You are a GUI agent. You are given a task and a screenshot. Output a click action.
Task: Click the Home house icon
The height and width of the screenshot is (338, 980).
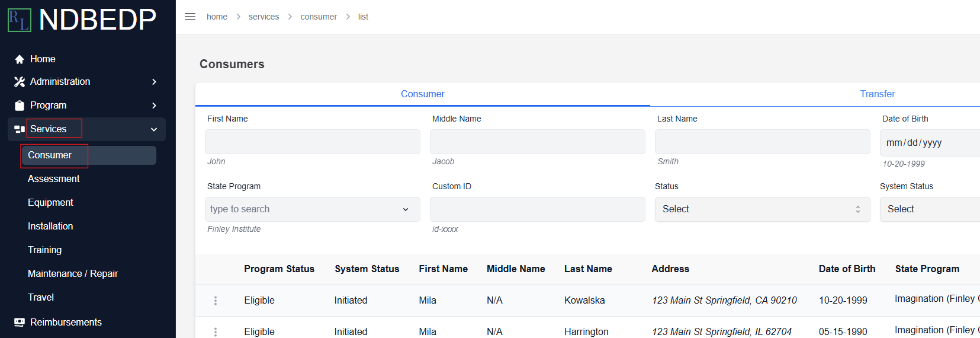click(20, 59)
